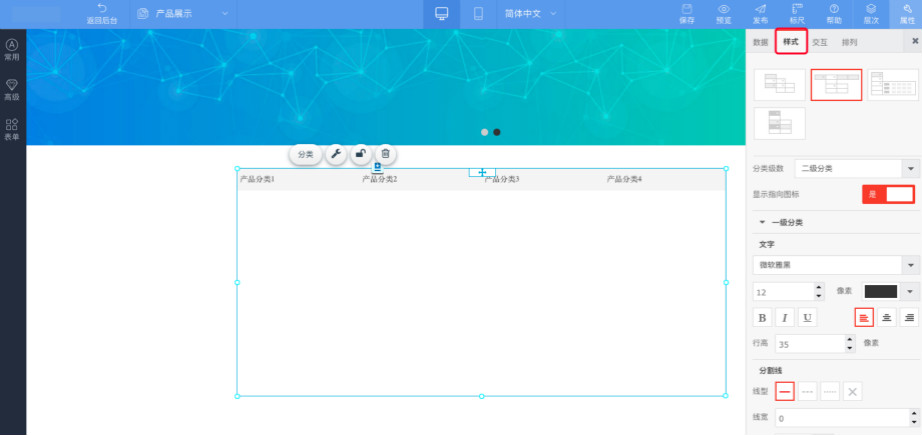
Task: Open the 微软雅黑 font dropdown
Action: point(836,265)
